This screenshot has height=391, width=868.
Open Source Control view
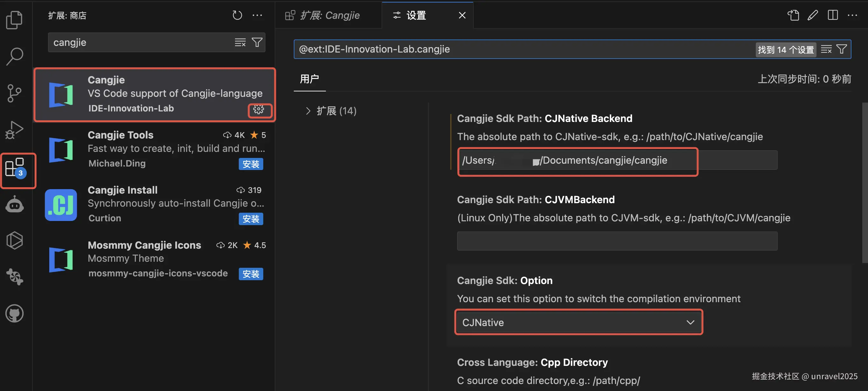pyautogui.click(x=15, y=93)
